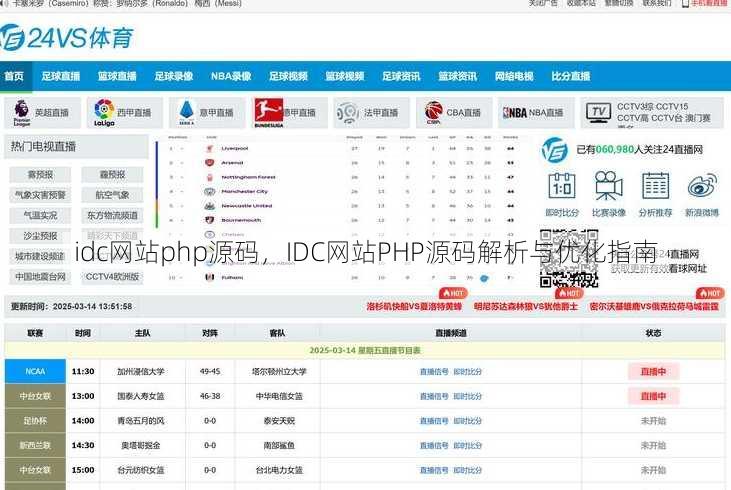The width and height of the screenshot is (731, 490).
Task: Open the 网络电视 navigation item
Action: (514, 76)
